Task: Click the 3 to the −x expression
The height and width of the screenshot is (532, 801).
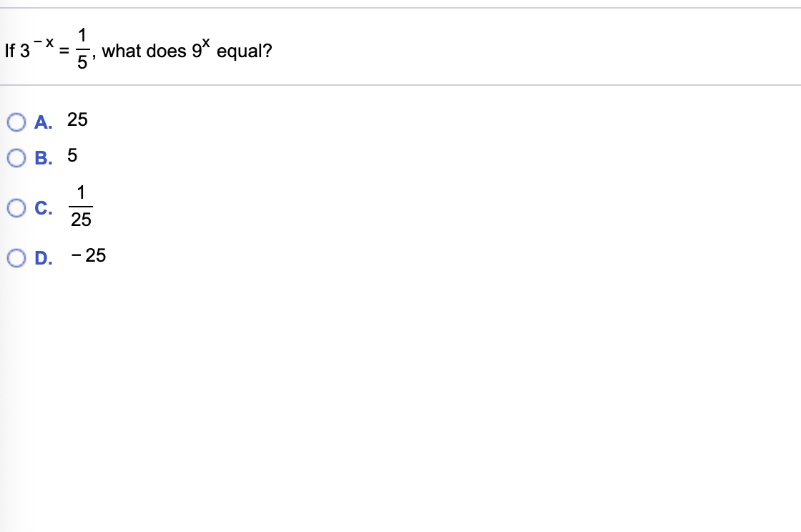Action: click(36, 49)
